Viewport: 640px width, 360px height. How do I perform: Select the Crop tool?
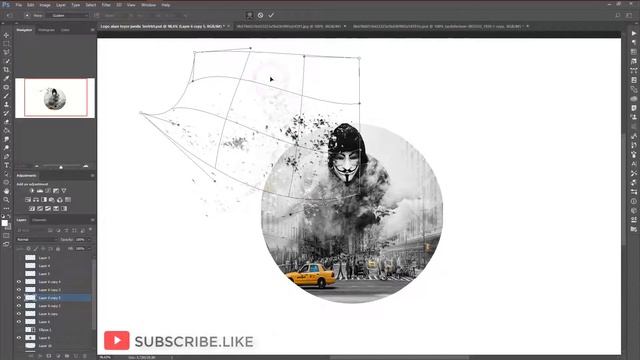6,69
